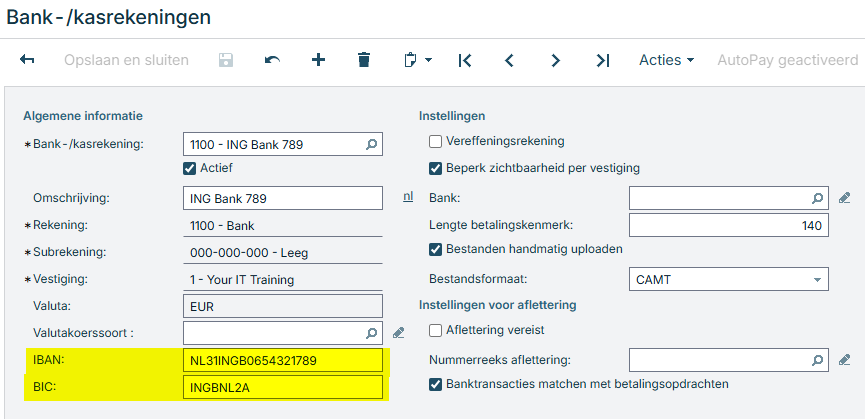Click the nl language link
Screen dimensions: 865x419
pyautogui.click(x=408, y=196)
